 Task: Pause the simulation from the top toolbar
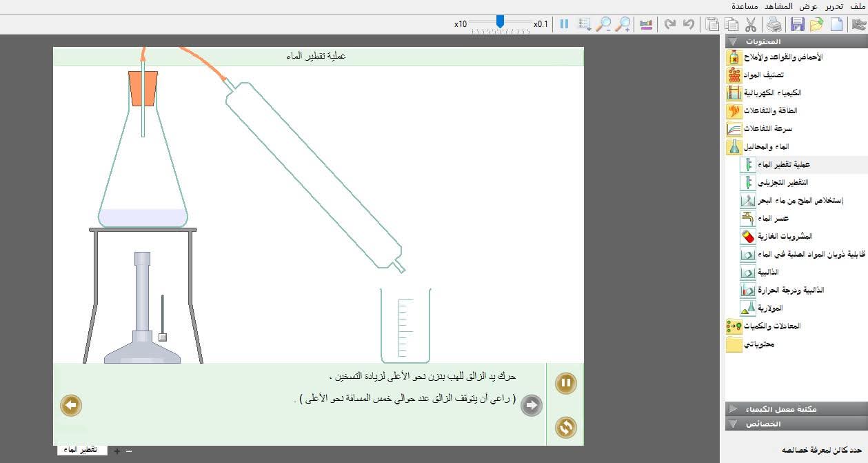pos(564,24)
